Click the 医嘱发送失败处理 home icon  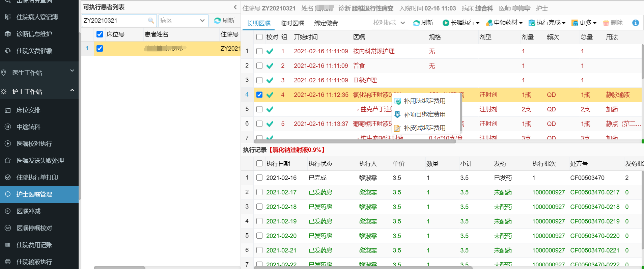pyautogui.click(x=8, y=161)
